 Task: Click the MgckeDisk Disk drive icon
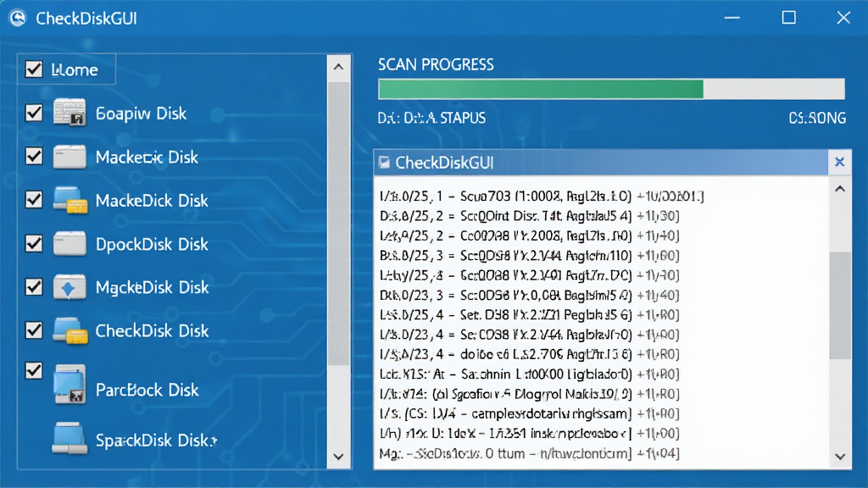pyautogui.click(x=70, y=287)
